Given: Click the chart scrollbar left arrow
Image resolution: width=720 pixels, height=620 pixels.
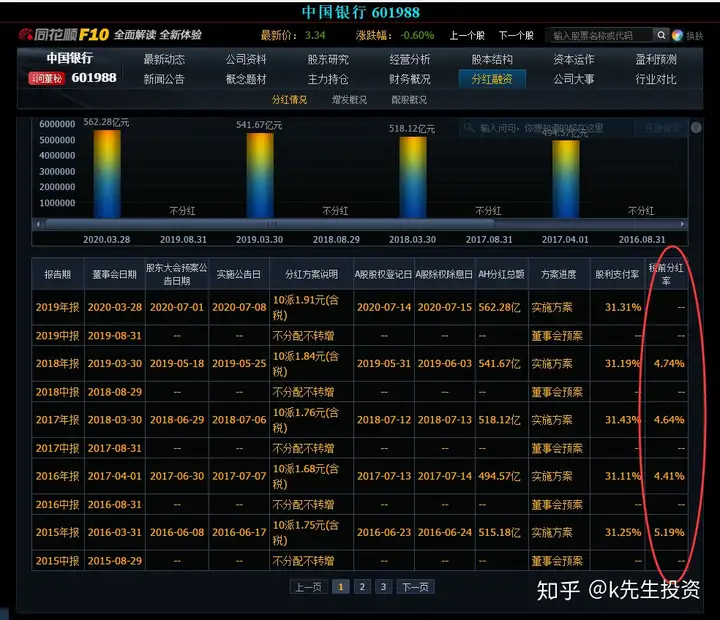Looking at the screenshot, I should tap(39, 224).
